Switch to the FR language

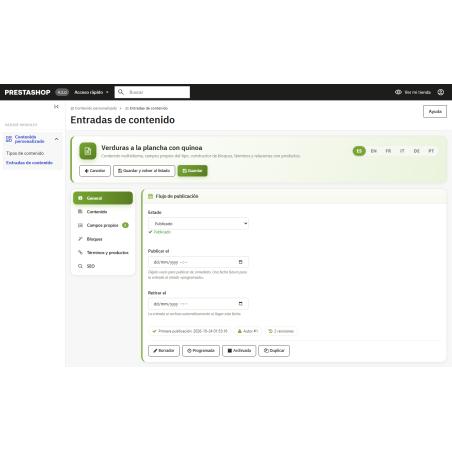tap(388, 151)
